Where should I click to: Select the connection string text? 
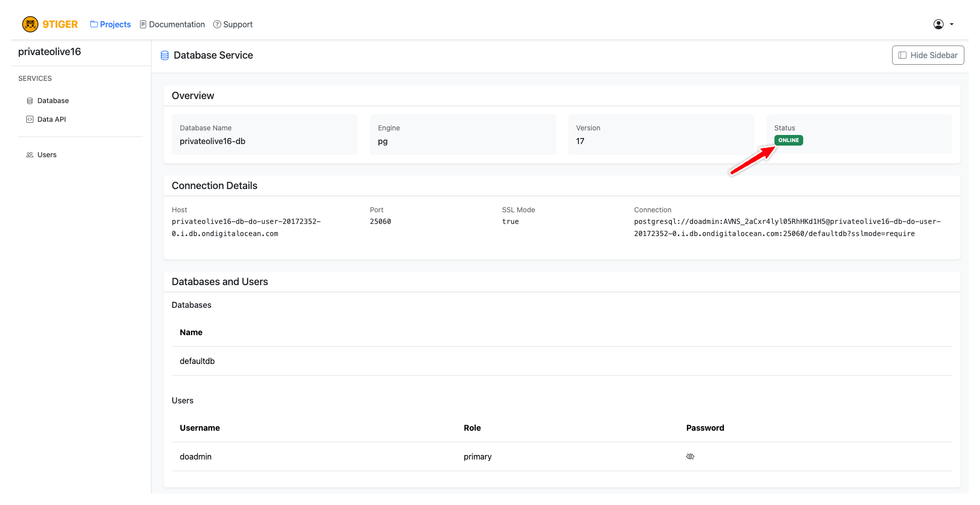[787, 227]
